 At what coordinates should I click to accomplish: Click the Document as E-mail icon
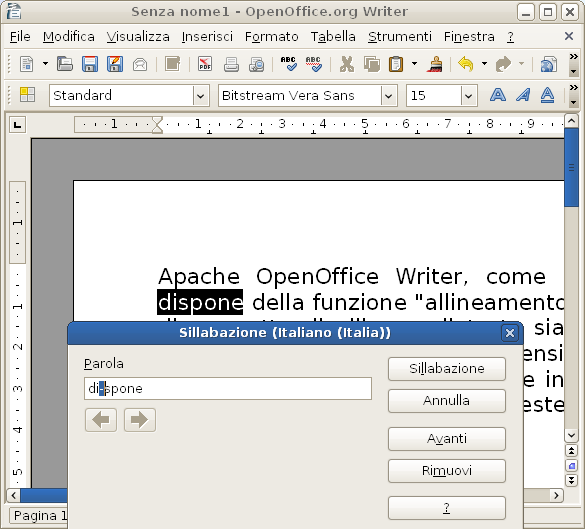pyautogui.click(x=140, y=64)
